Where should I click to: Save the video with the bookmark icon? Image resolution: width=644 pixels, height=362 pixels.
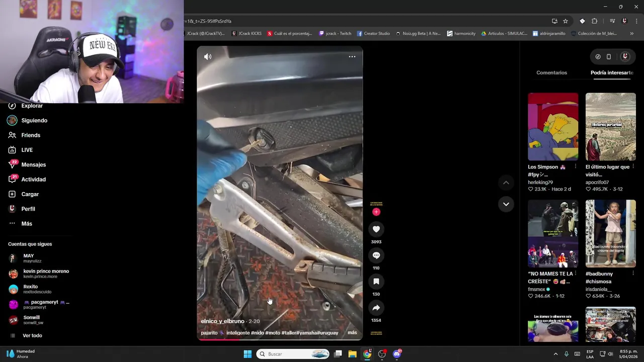coord(376,282)
